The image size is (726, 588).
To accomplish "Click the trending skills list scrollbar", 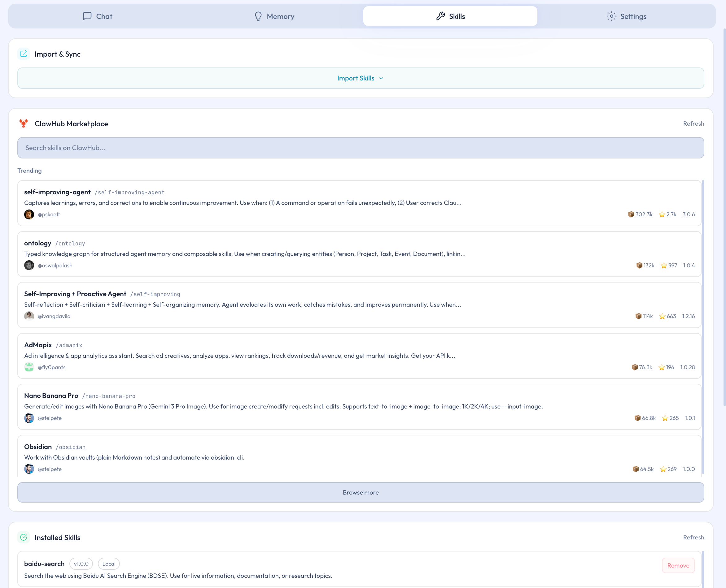I will (x=703, y=327).
